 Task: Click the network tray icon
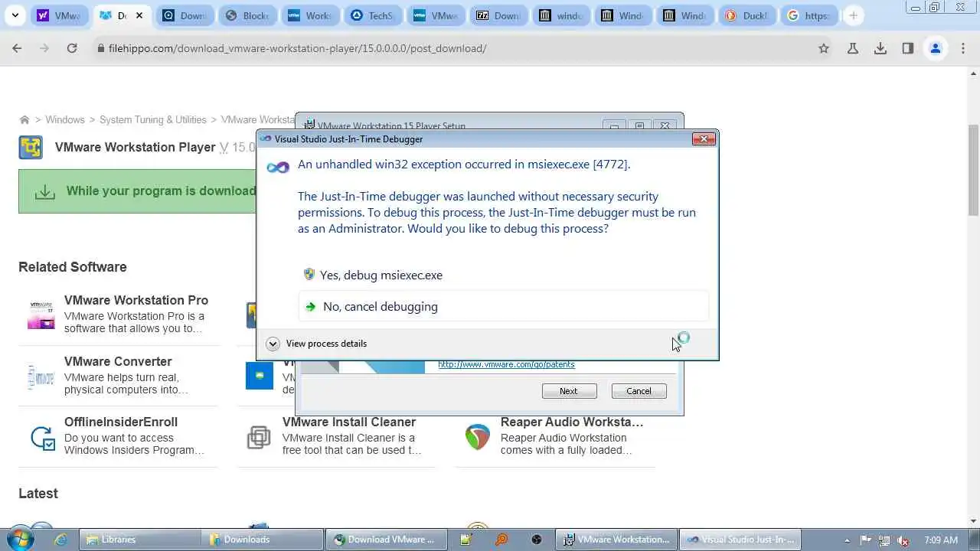884,540
